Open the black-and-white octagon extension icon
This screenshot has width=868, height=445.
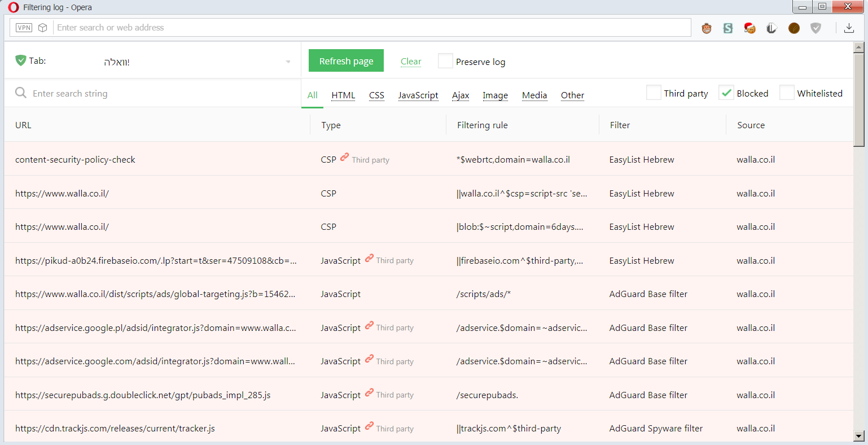coord(771,28)
